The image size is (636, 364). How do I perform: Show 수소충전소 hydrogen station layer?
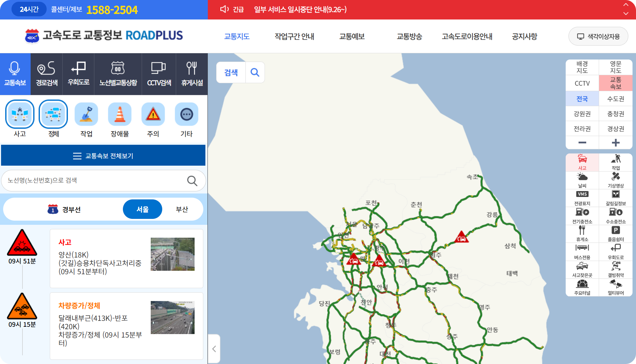click(x=616, y=216)
